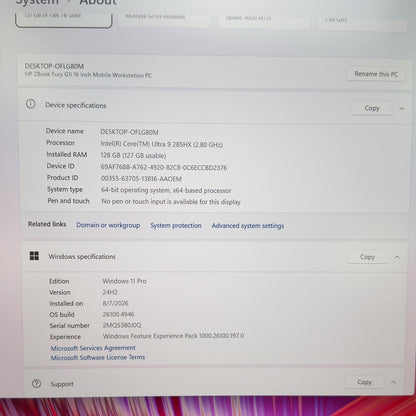Copy the Device specifications

[372, 108]
